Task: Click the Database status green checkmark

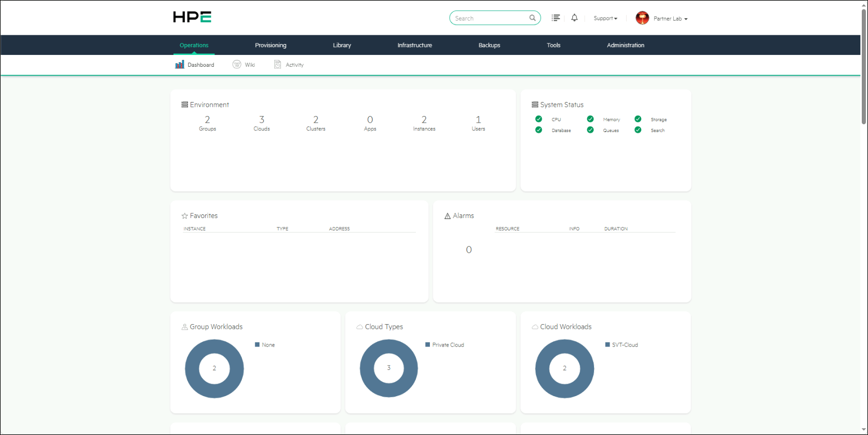Action: point(539,130)
